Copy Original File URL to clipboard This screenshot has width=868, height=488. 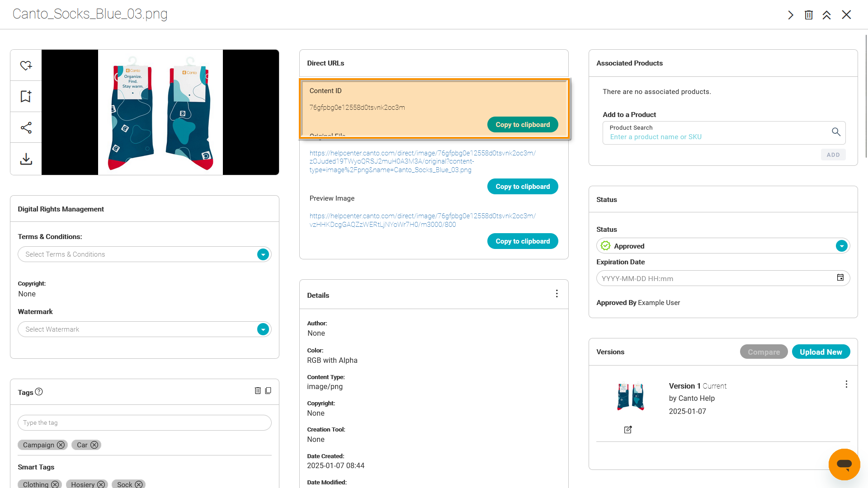click(x=523, y=187)
